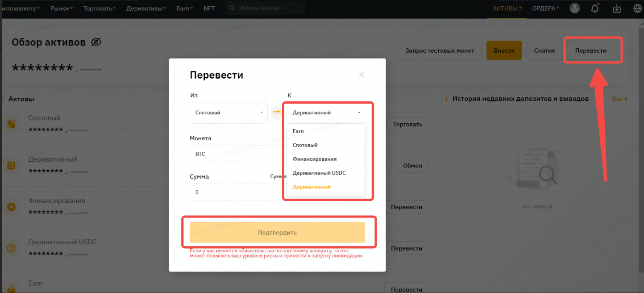The height and width of the screenshot is (293, 644).
Task: Click the Деривативный USDC account icon
Action: [12, 248]
